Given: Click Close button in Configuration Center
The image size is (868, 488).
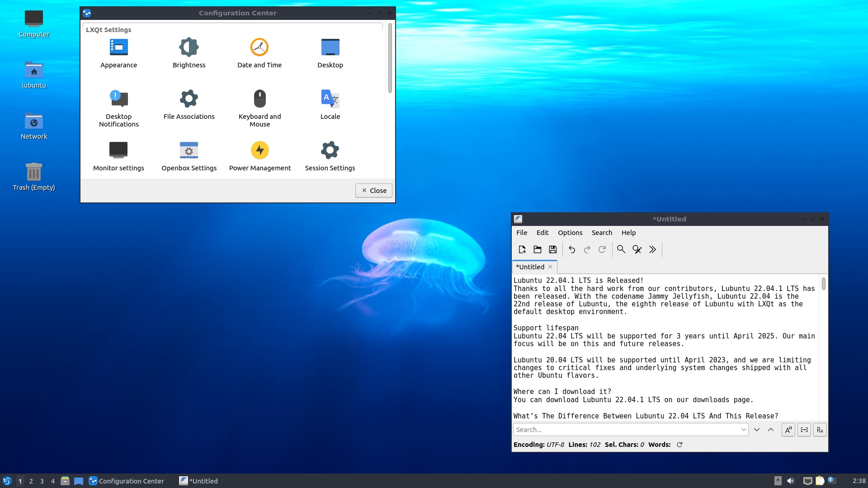Looking at the screenshot, I should pyautogui.click(x=374, y=190).
